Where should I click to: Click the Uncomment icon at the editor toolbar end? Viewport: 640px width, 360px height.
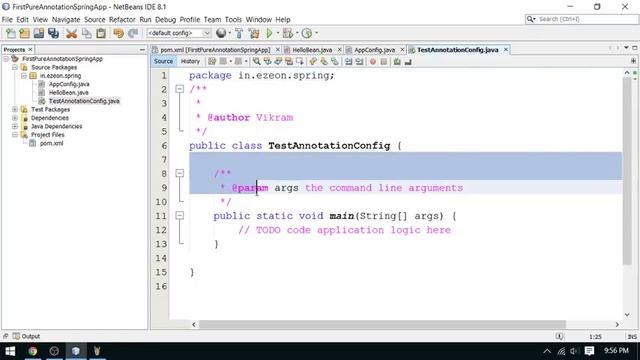(x=408, y=62)
